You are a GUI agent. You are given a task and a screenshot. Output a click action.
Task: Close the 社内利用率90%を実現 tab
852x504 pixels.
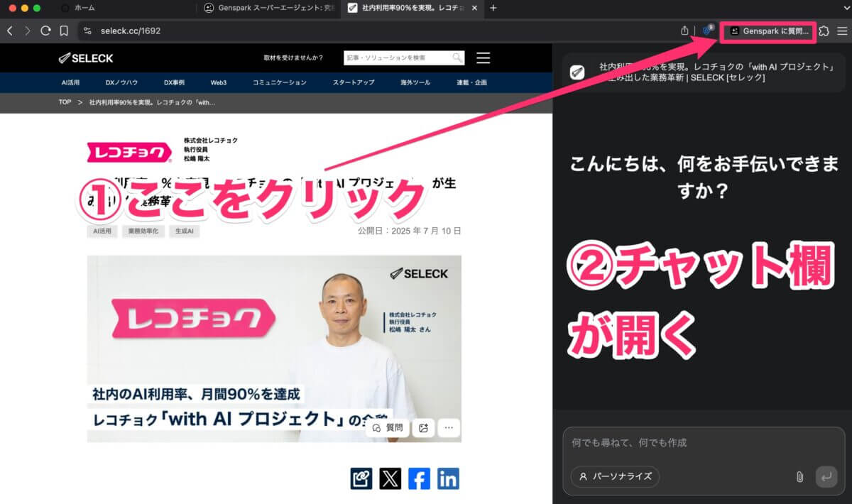tap(474, 8)
